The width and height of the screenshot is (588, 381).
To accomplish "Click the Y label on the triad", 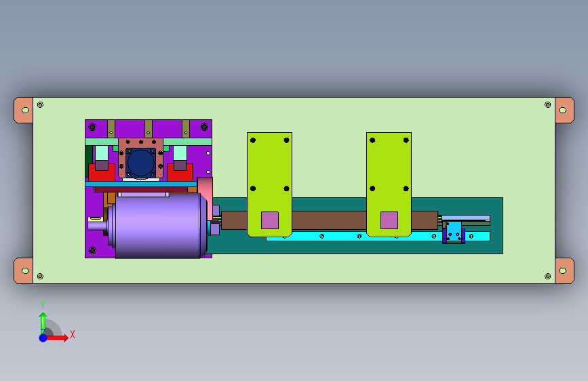I will 43,305.
